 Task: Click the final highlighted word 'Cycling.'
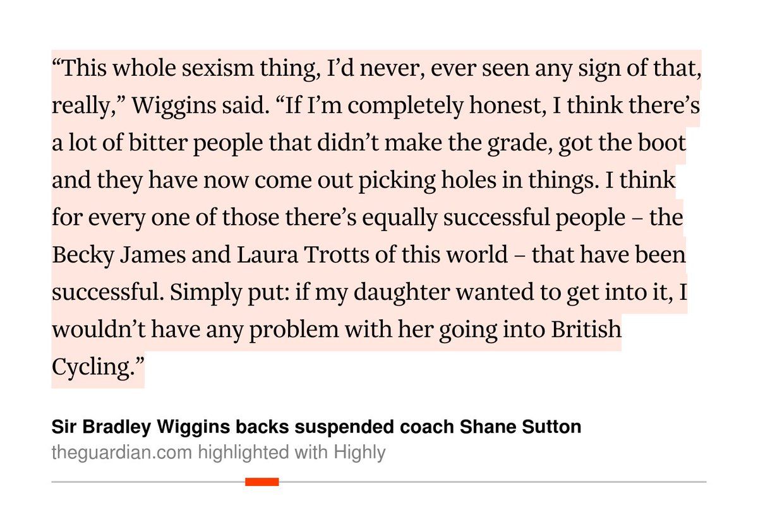point(97,365)
